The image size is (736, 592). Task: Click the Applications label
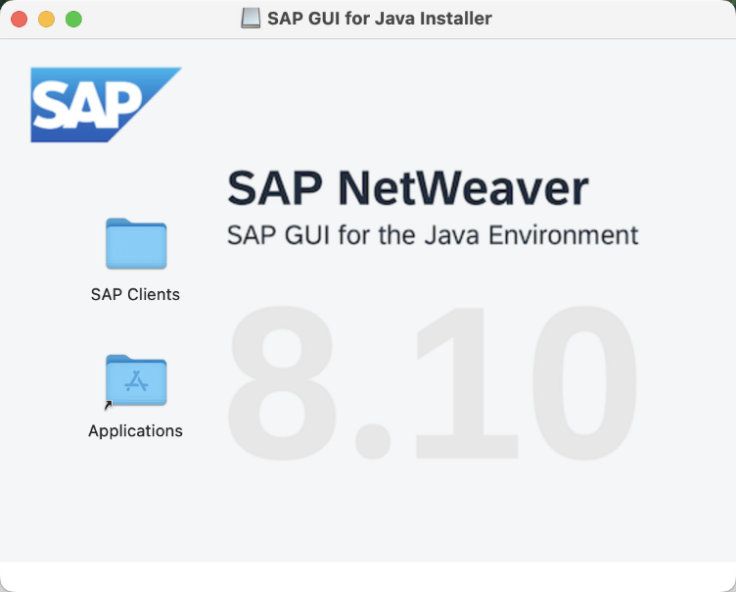point(135,431)
